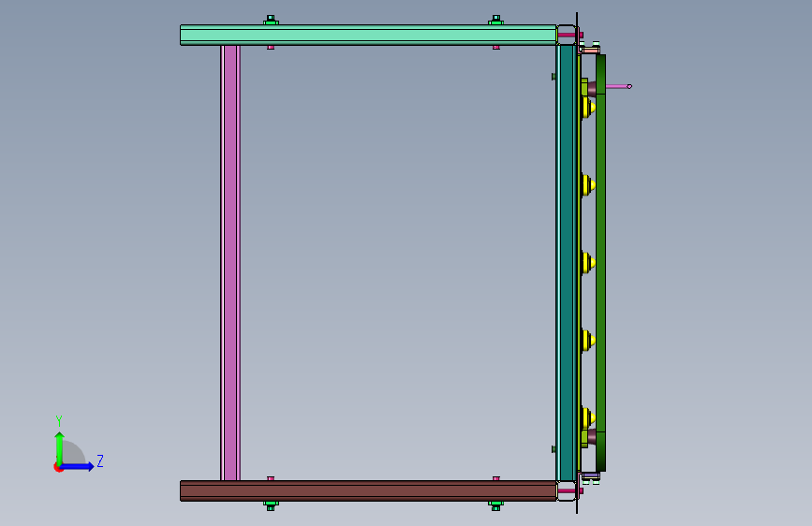Select the light green top horizontal beam
This screenshot has width=812, height=526.
[368, 35]
